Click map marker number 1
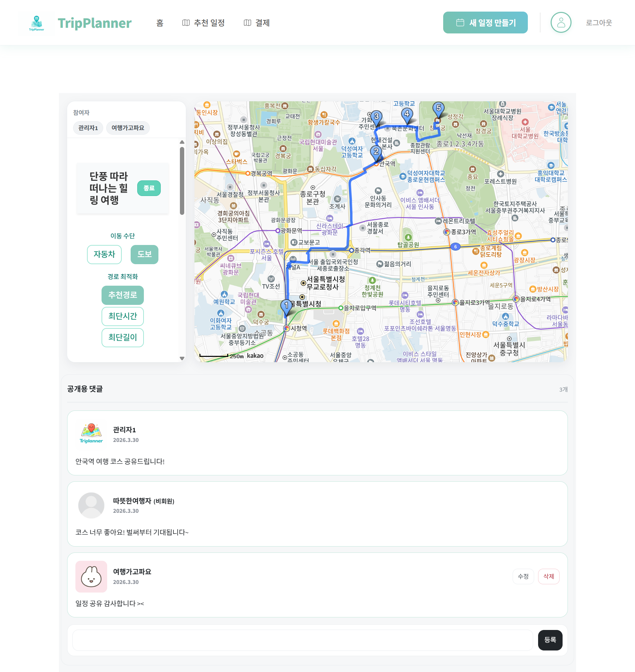Screen dimensions: 635x672 pos(286,306)
